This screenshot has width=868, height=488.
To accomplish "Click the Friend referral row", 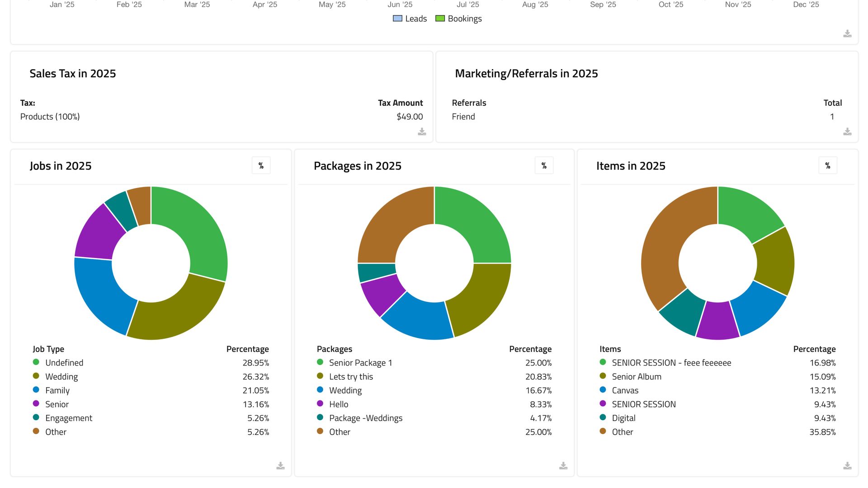I will [463, 117].
